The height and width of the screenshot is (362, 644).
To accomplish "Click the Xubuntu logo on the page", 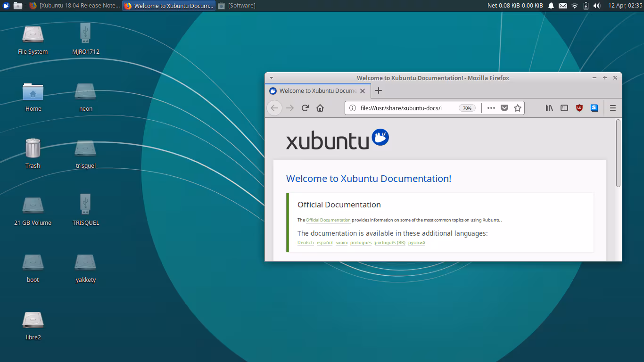I will point(338,139).
